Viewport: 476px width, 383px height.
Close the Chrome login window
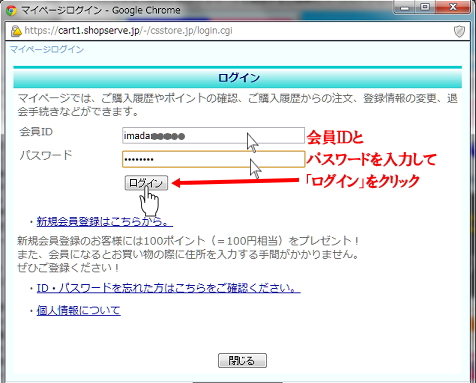click(453, 7)
